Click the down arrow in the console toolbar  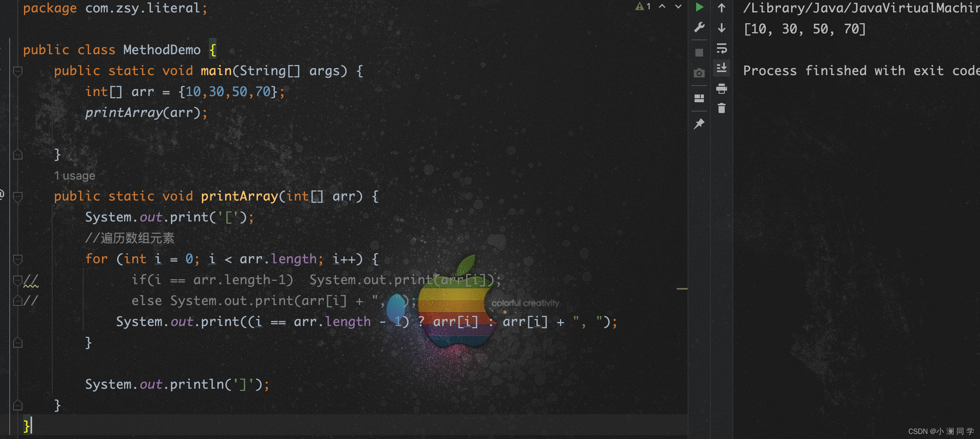(x=722, y=28)
